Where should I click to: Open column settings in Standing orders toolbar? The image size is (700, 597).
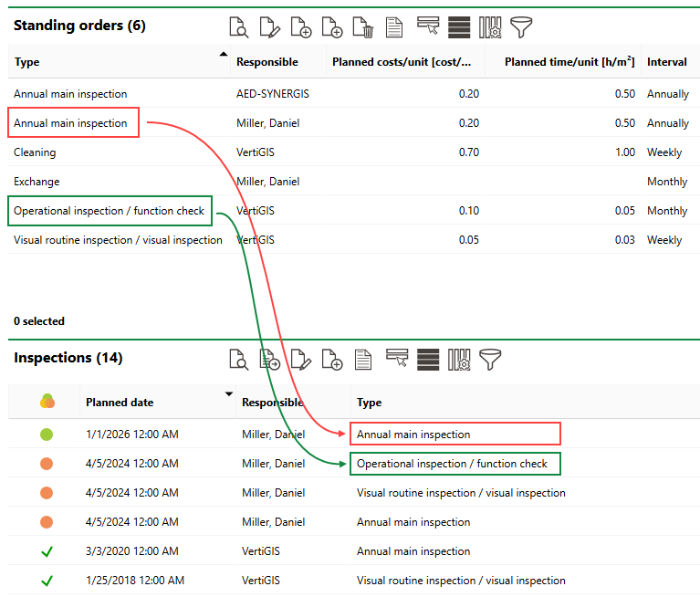[490, 27]
